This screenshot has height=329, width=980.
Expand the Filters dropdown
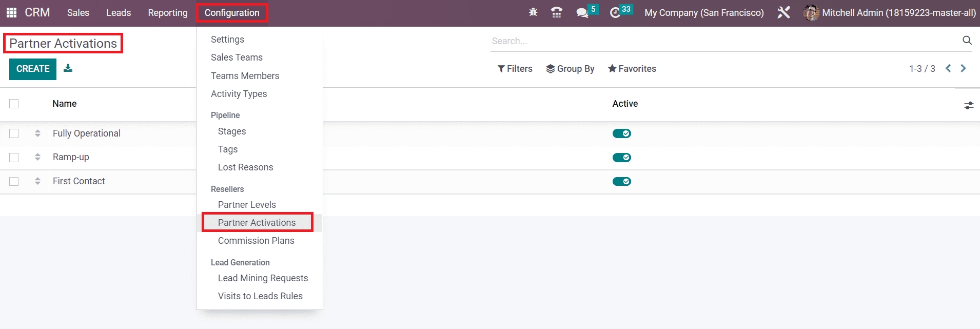click(x=515, y=69)
